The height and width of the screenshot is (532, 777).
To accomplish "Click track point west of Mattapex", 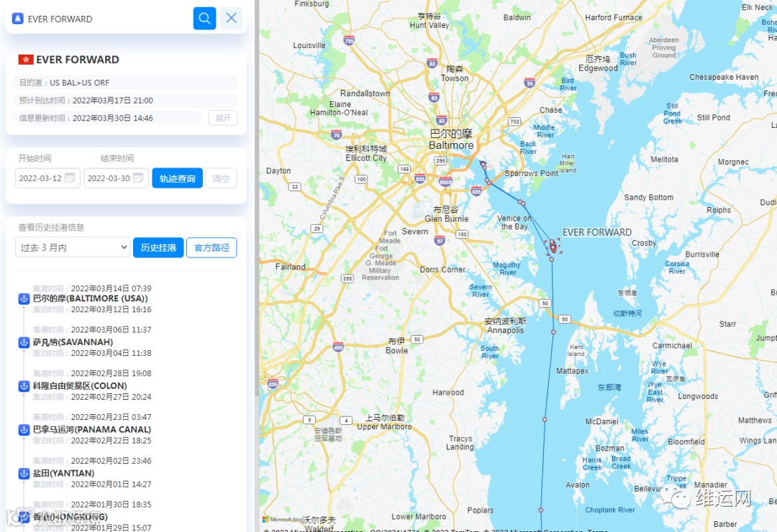I will pos(545,420).
